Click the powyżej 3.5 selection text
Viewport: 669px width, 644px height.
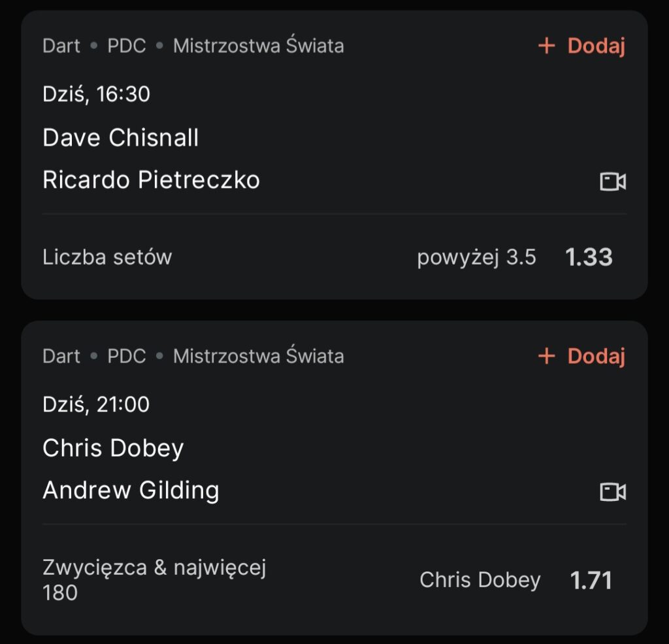pyautogui.click(x=476, y=257)
